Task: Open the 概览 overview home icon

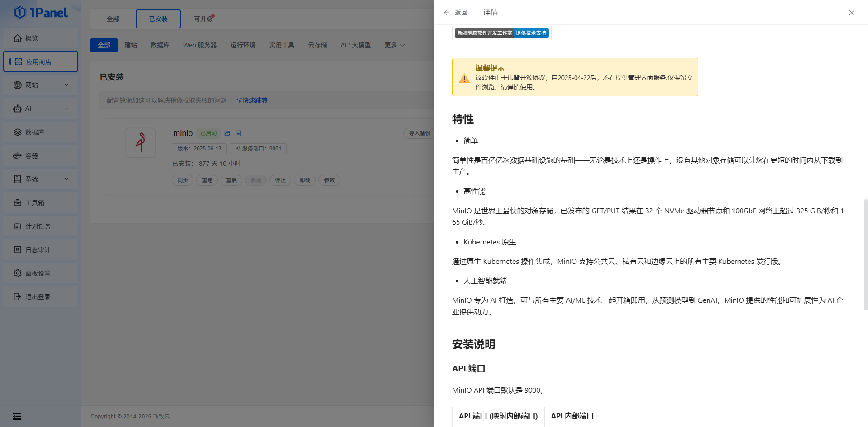Action: pos(18,38)
